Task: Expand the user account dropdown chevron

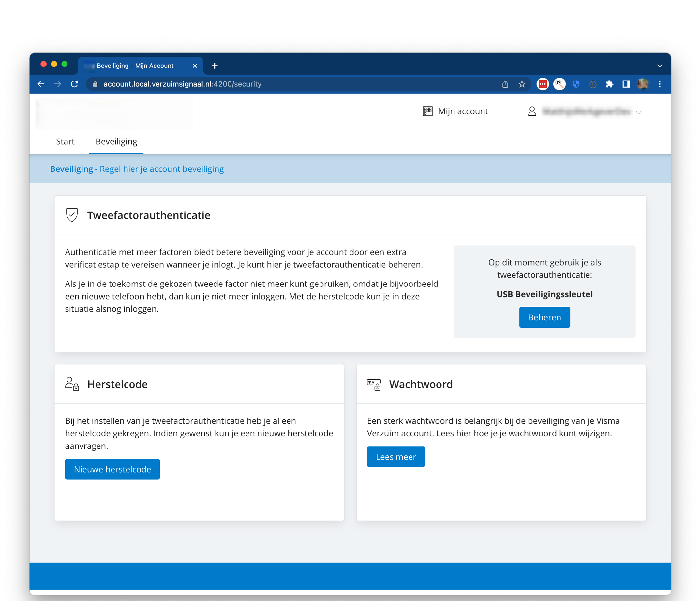Action: click(x=638, y=112)
